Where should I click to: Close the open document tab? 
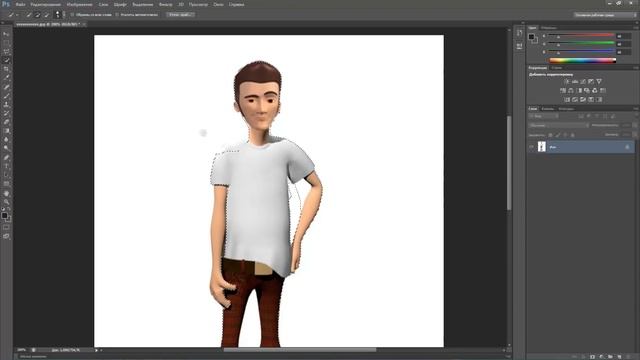[84, 24]
